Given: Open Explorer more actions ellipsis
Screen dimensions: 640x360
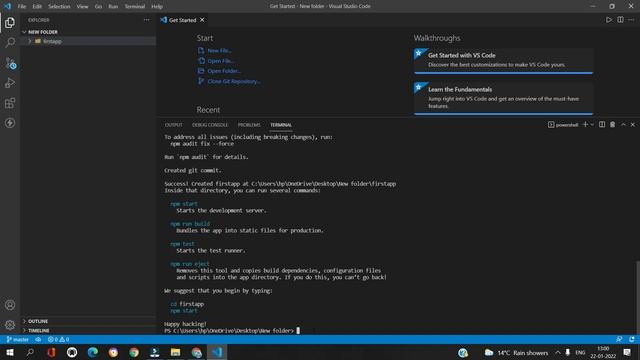Looking at the screenshot, I should (147, 20).
